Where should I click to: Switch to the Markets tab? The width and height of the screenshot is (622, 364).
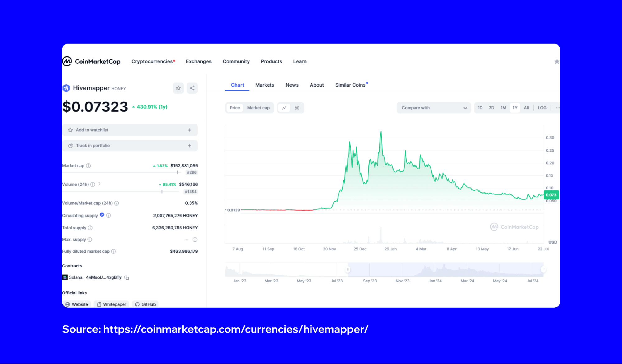pyautogui.click(x=264, y=85)
